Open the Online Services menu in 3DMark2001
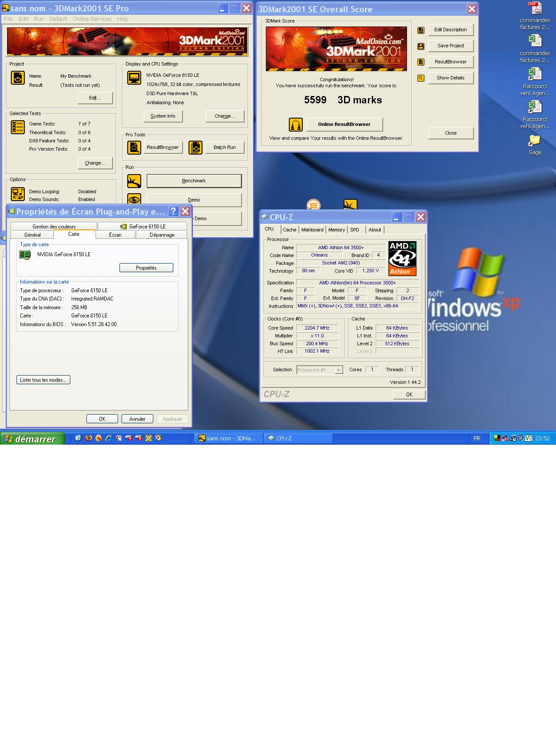This screenshot has width=556, height=756. coord(92,19)
